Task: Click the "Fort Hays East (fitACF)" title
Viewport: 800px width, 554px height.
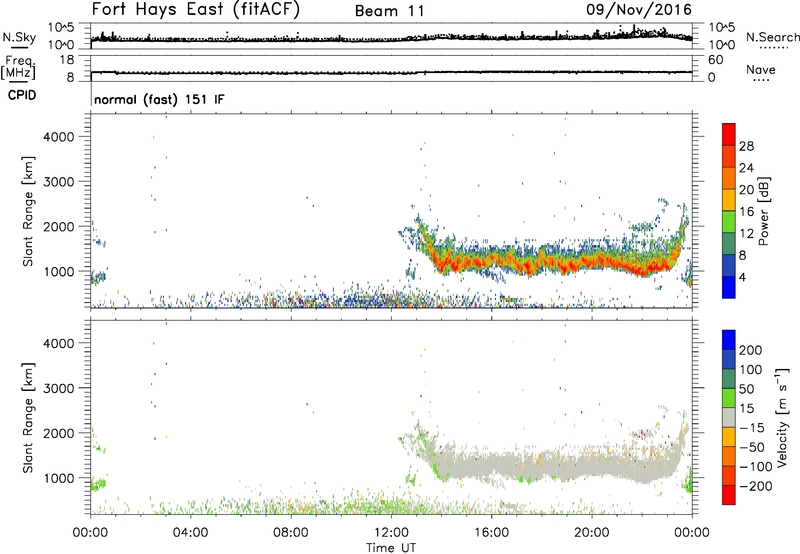Action: (195, 9)
